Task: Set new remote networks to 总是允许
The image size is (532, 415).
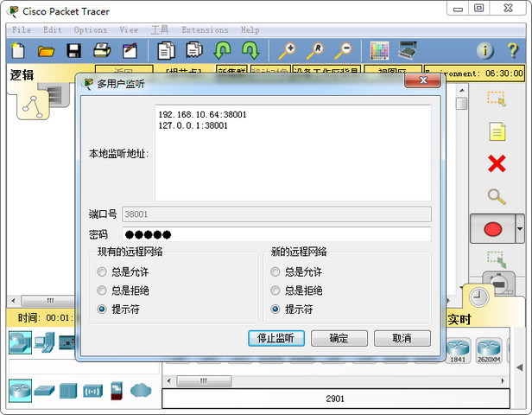Action: [296, 271]
